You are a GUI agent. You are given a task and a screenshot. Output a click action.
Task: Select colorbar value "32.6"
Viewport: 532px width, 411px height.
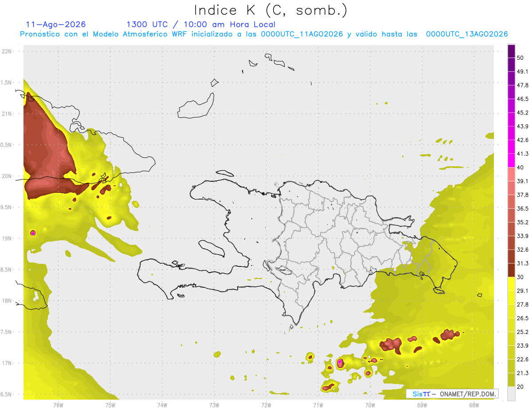[x=523, y=250]
